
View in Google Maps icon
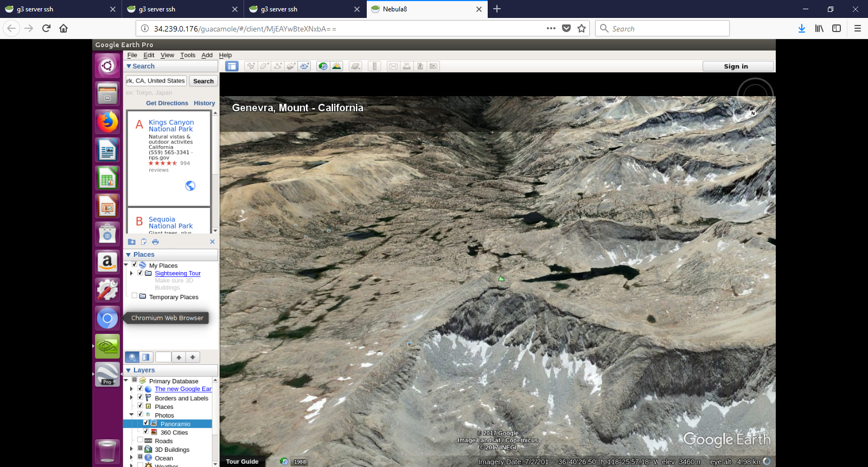pyautogui.click(x=433, y=66)
